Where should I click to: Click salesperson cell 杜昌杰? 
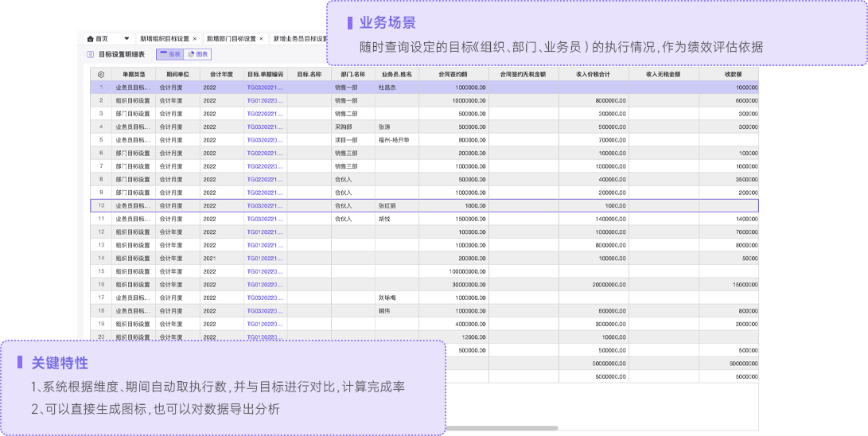(x=387, y=88)
